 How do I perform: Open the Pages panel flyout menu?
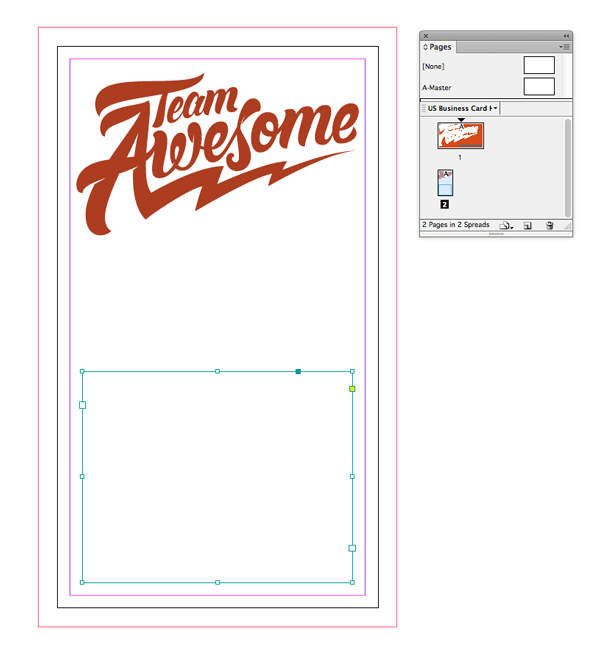click(x=564, y=47)
